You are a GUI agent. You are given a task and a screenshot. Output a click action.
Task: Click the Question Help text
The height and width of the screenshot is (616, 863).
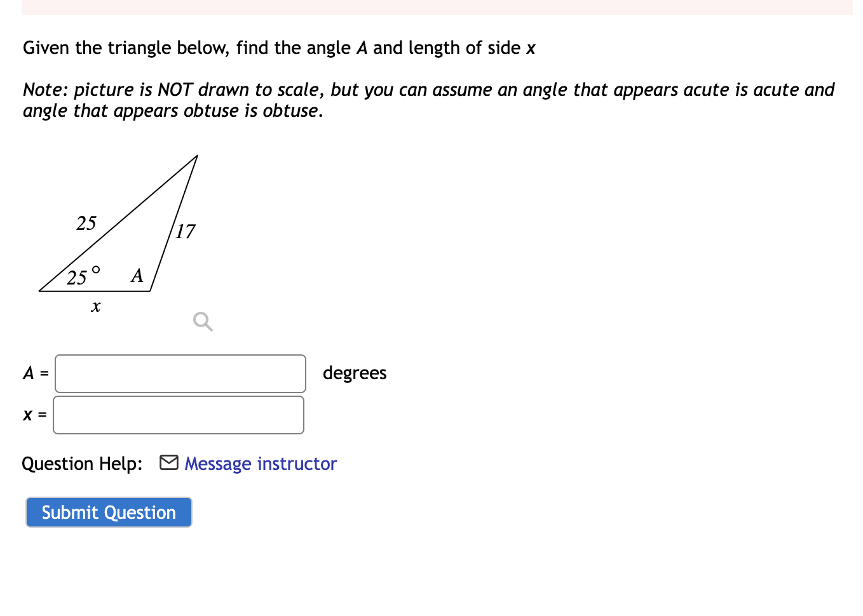click(81, 464)
